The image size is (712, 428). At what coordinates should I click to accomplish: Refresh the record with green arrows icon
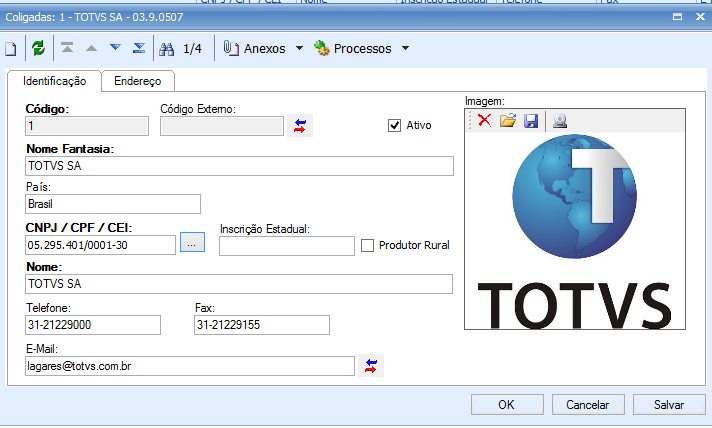click(x=39, y=48)
